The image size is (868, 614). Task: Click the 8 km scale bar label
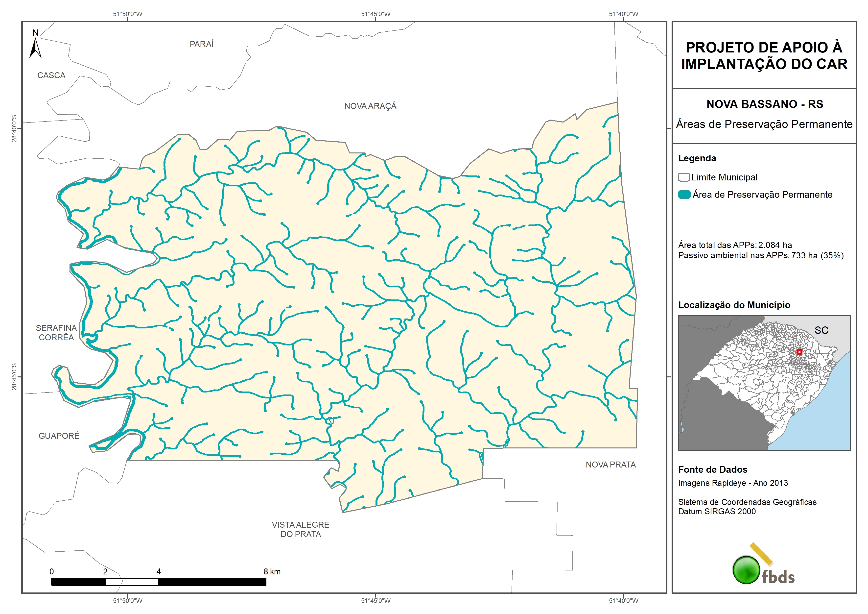click(272, 572)
